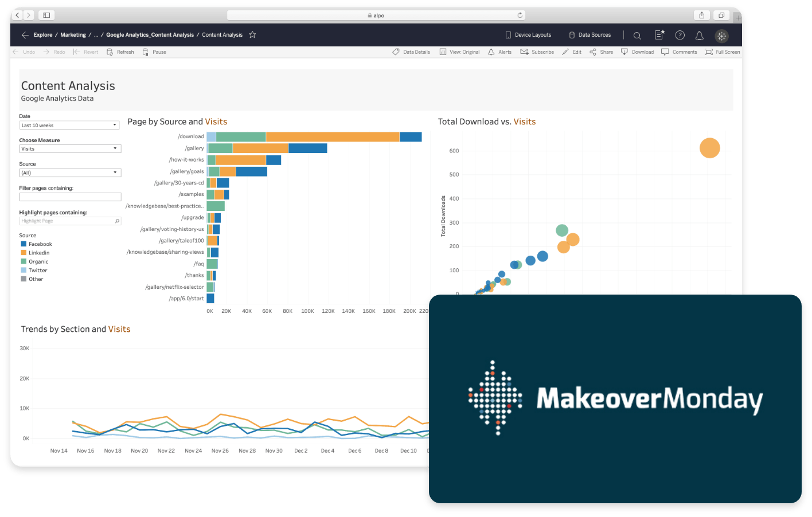Open the search magnifier icon
The image size is (812, 517).
pyautogui.click(x=637, y=36)
